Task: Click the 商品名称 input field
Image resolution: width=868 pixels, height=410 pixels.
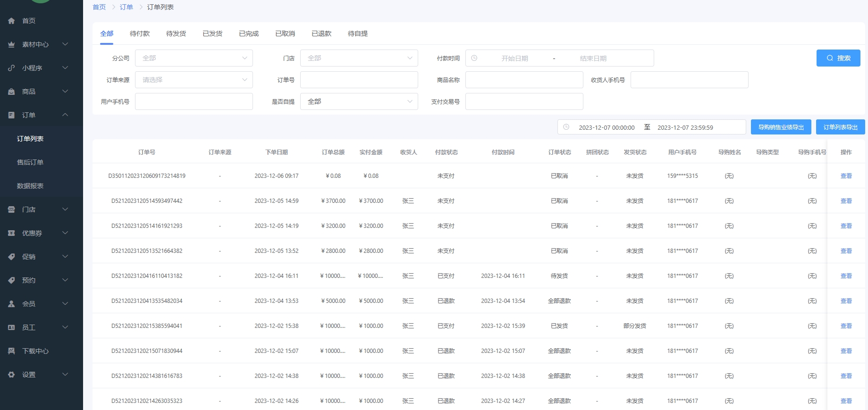Action: tap(524, 80)
